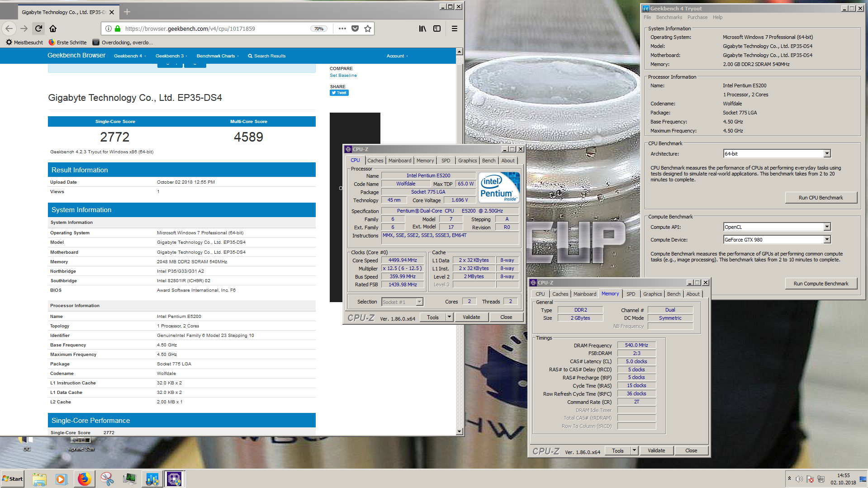868x488 pixels.
Task: Go back with browser back arrow
Action: pos(9,28)
